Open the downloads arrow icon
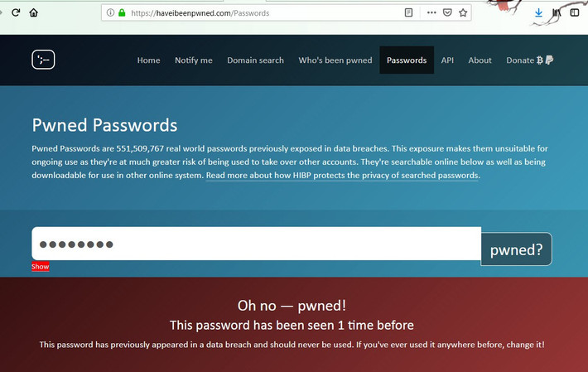 (x=538, y=12)
